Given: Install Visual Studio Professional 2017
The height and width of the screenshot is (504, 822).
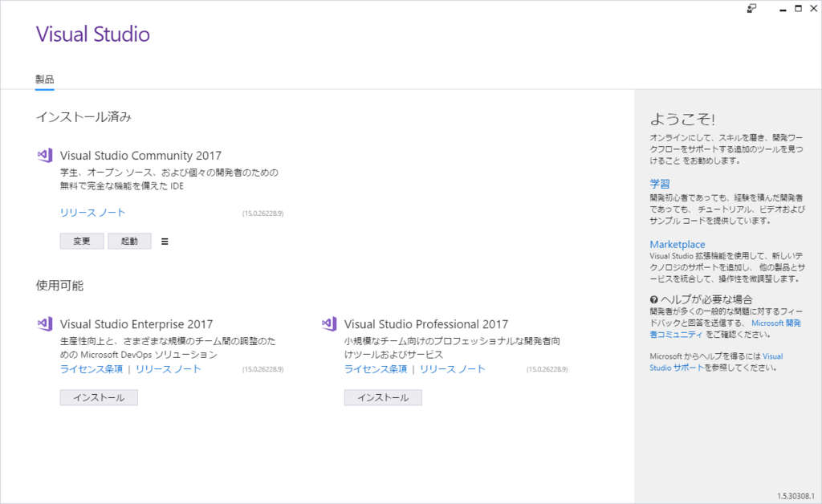Looking at the screenshot, I should coord(383,397).
